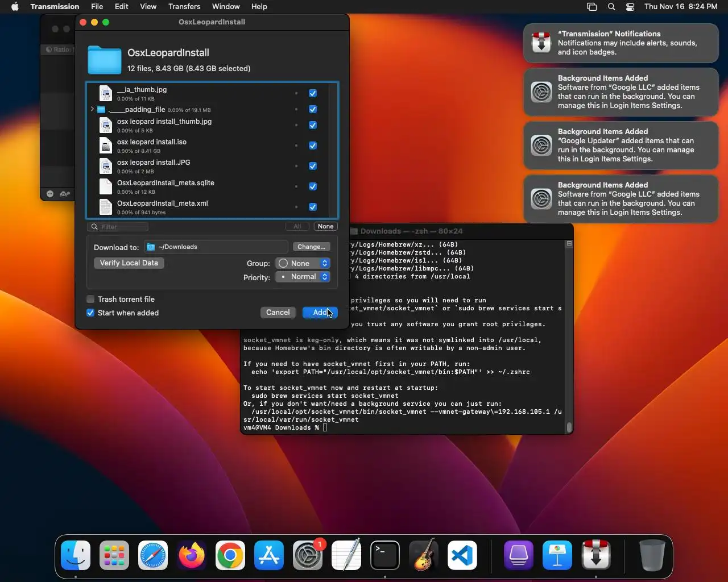
Task: Click None to deselect all files
Action: [x=326, y=226]
